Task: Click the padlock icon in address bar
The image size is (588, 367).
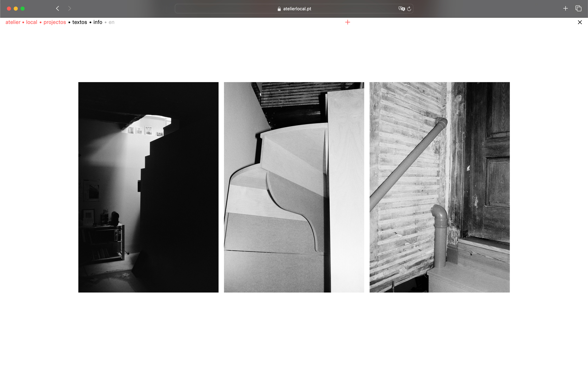Action: pyautogui.click(x=279, y=9)
